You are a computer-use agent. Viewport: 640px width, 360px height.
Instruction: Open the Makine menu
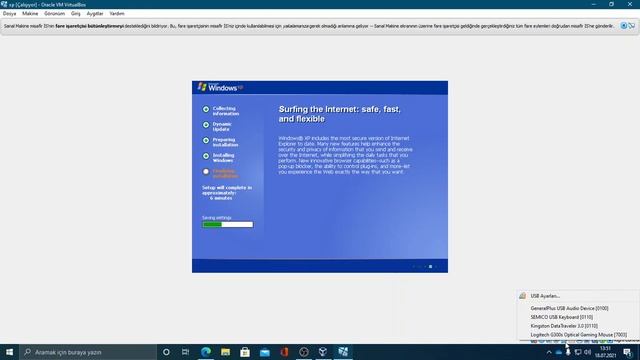pos(30,13)
